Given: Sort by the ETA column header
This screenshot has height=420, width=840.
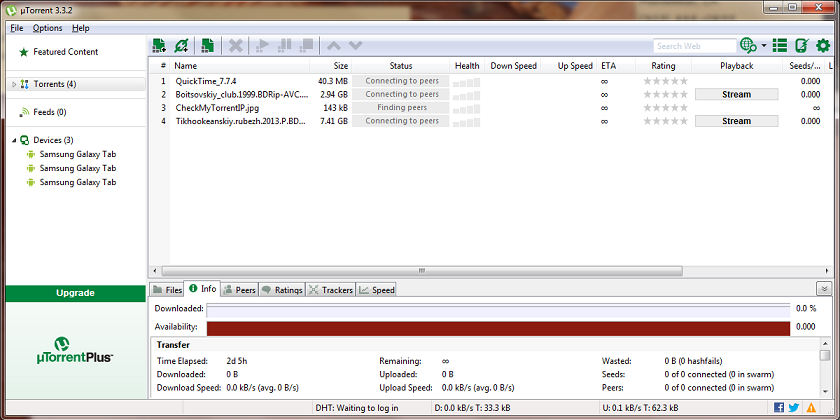Looking at the screenshot, I should coord(616,66).
